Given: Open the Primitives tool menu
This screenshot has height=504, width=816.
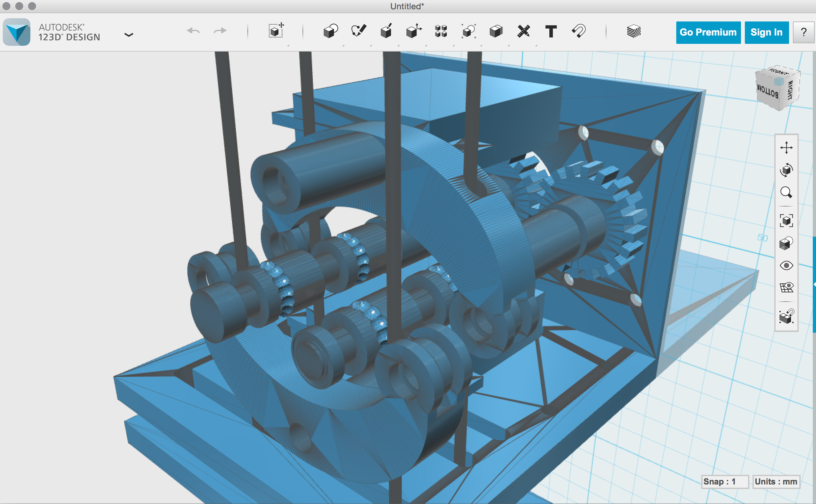Looking at the screenshot, I should coord(330,31).
